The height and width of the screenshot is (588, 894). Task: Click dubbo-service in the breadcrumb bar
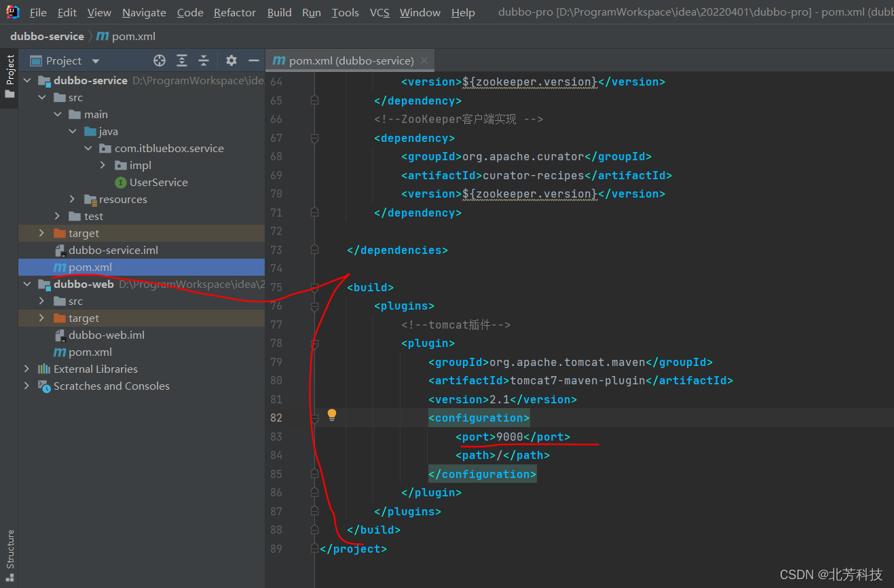pyautogui.click(x=47, y=36)
